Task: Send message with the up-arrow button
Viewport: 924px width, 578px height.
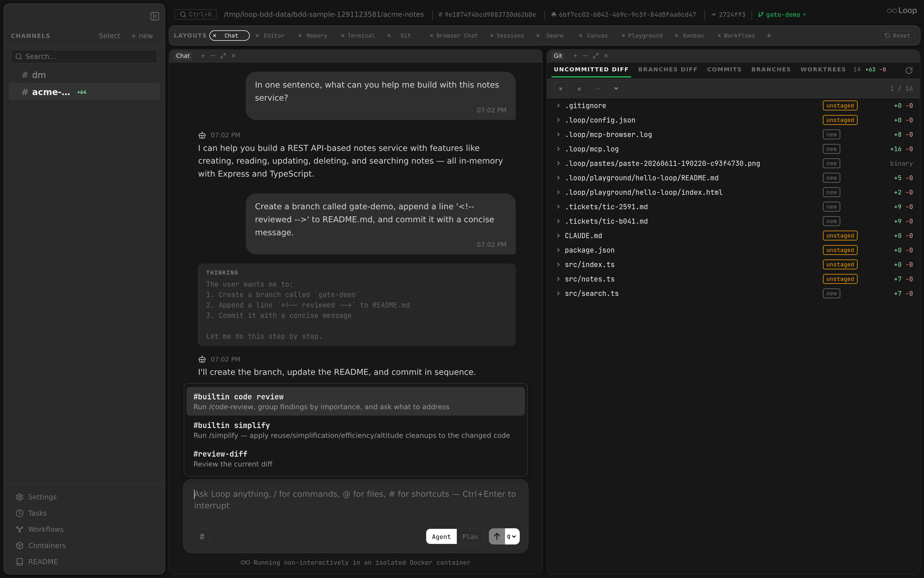Action: pos(497,536)
